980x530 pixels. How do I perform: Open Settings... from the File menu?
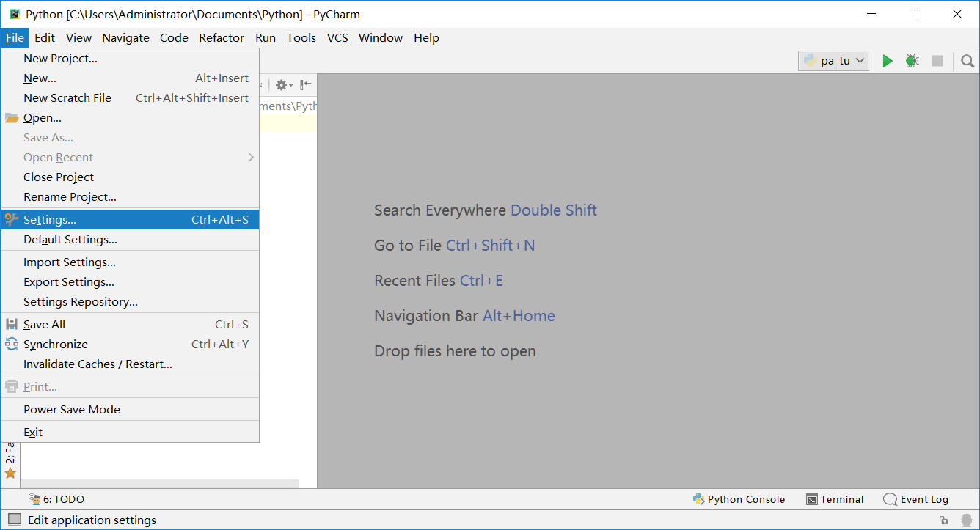click(130, 220)
